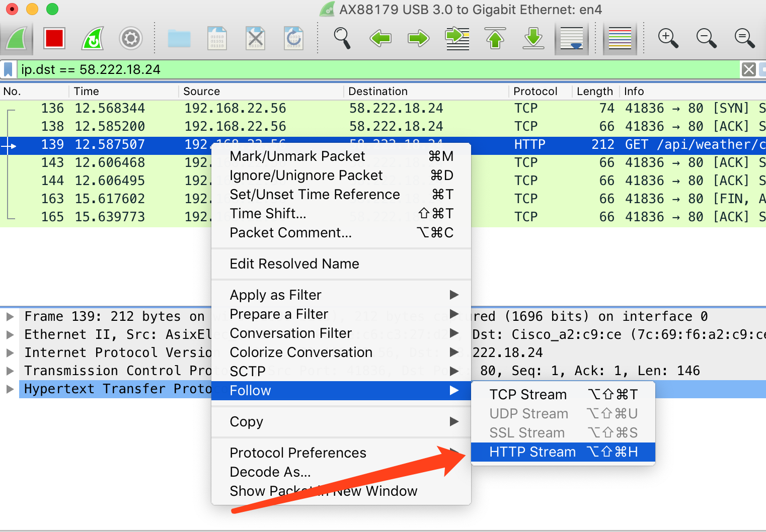
Task: Open capture options gear
Action: click(x=131, y=38)
